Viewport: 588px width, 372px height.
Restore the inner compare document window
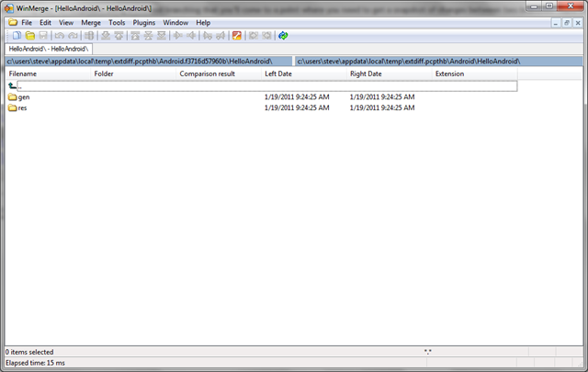(567, 23)
